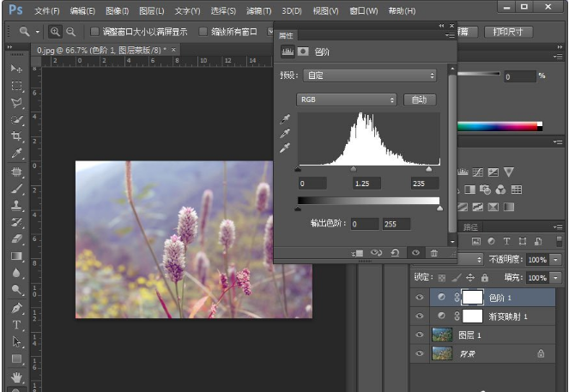Click the delete adjustment layer trash icon

(x=434, y=253)
